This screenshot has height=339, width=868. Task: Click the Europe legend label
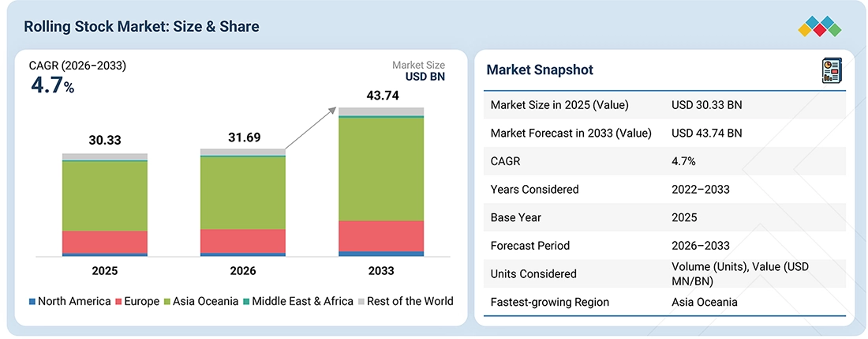click(x=141, y=302)
